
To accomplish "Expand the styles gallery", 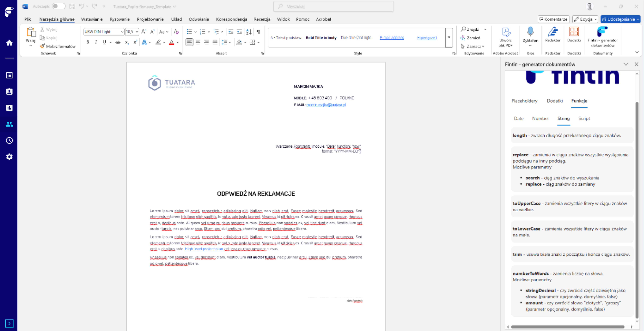I will click(449, 38).
